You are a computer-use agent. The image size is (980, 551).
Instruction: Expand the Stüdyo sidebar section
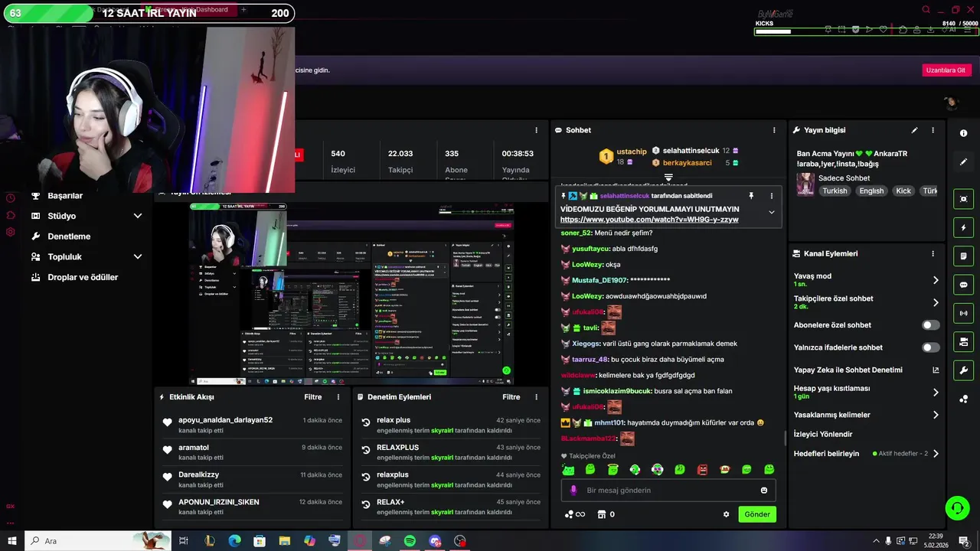pos(138,216)
